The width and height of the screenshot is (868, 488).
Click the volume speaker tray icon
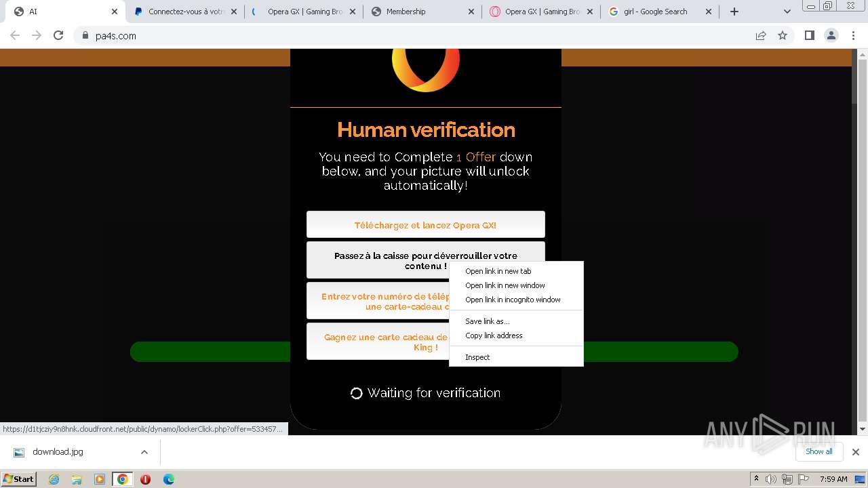pos(771,479)
